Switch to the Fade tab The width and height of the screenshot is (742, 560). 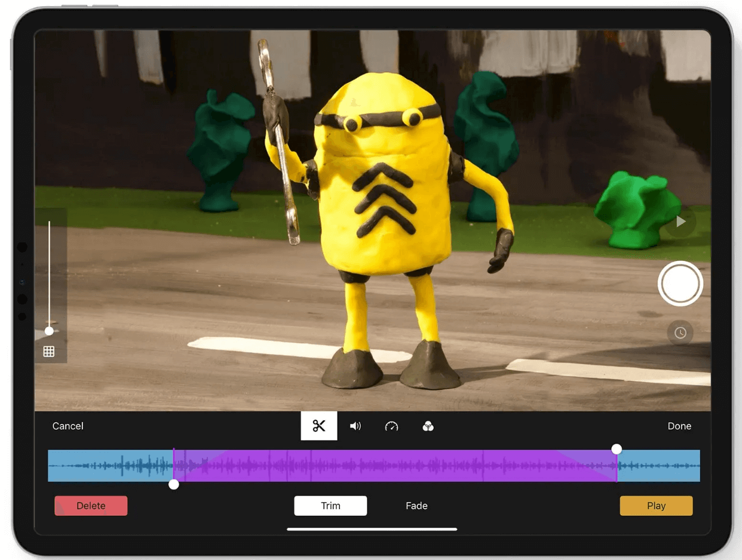pos(416,506)
